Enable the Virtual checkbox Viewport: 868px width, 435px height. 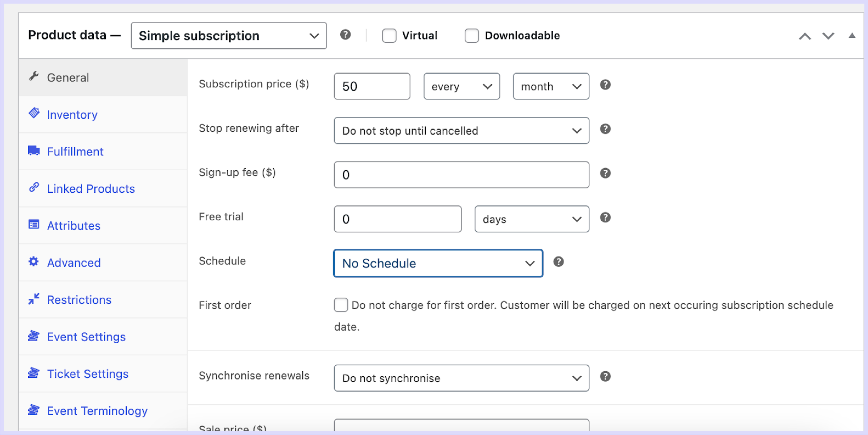pos(389,35)
